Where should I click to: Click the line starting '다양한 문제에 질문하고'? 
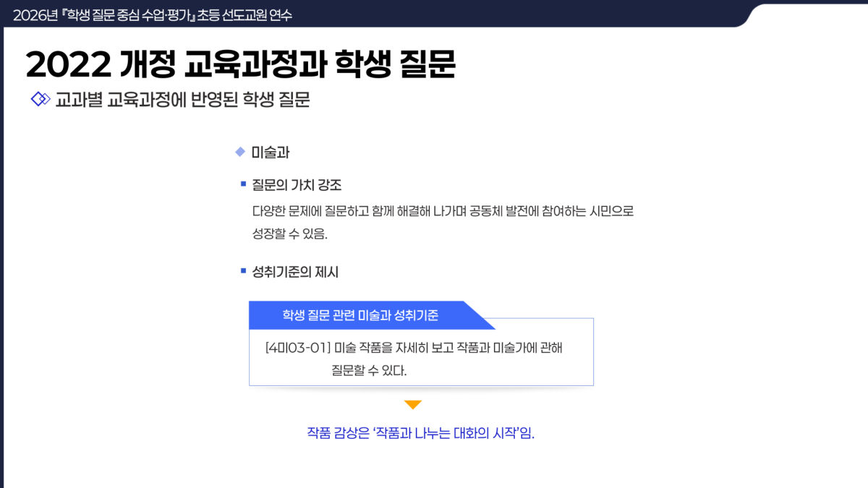(x=443, y=212)
